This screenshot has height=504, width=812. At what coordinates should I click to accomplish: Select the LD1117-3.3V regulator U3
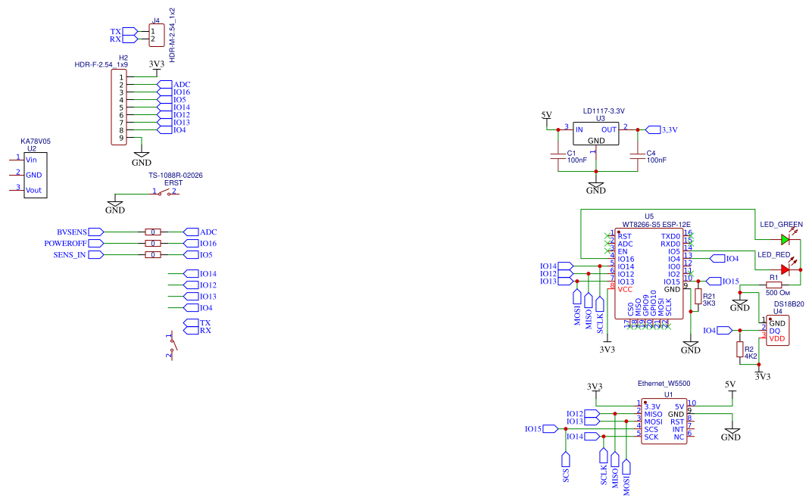click(x=595, y=134)
